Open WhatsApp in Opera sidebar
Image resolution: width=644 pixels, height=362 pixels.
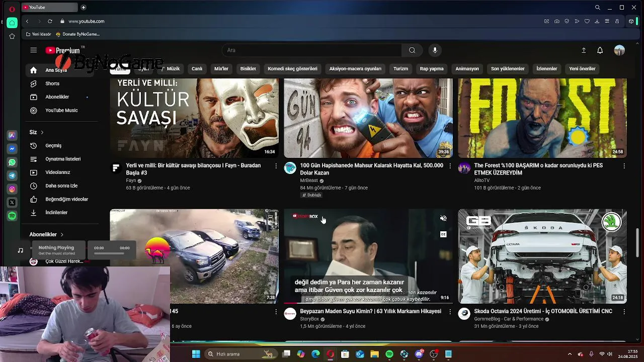click(12, 162)
